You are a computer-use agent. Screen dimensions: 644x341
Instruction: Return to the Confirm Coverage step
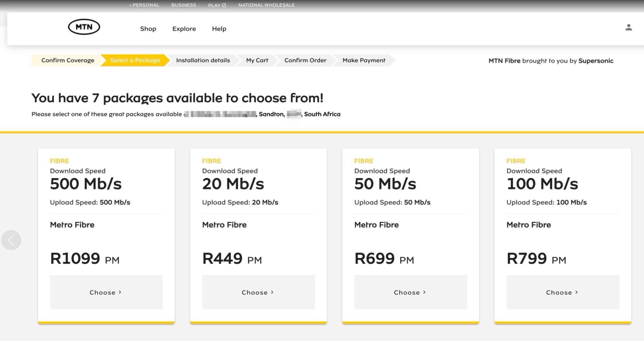[x=67, y=60]
